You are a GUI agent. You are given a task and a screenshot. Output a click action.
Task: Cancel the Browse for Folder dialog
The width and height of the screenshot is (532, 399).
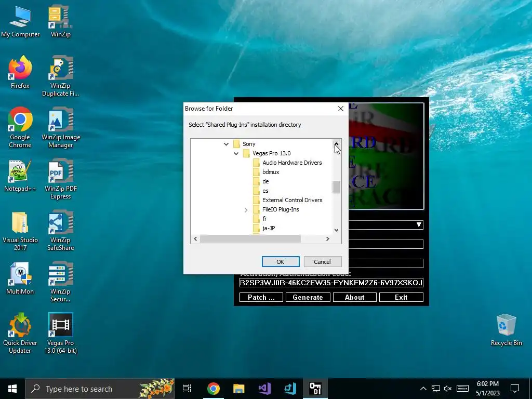coord(322,262)
